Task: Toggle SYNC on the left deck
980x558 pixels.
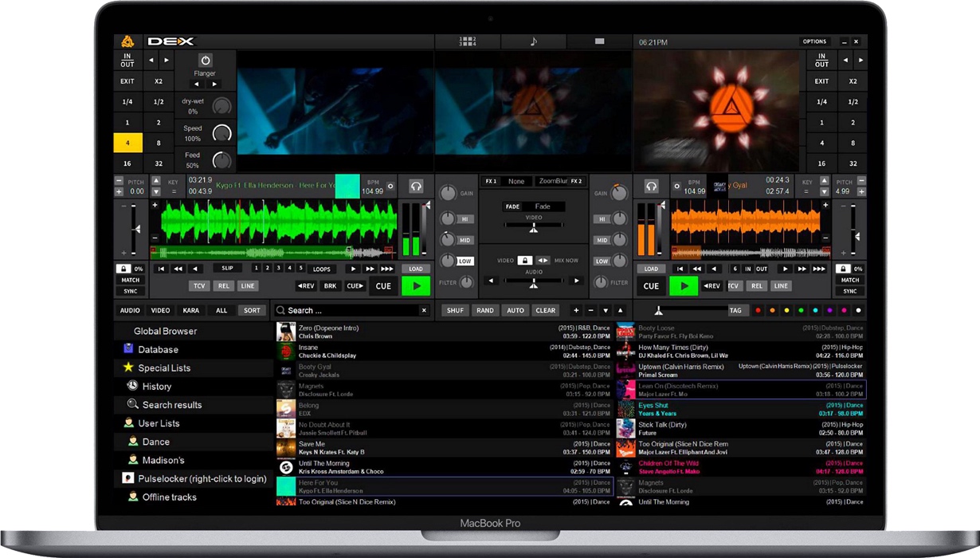Action: coord(130,292)
